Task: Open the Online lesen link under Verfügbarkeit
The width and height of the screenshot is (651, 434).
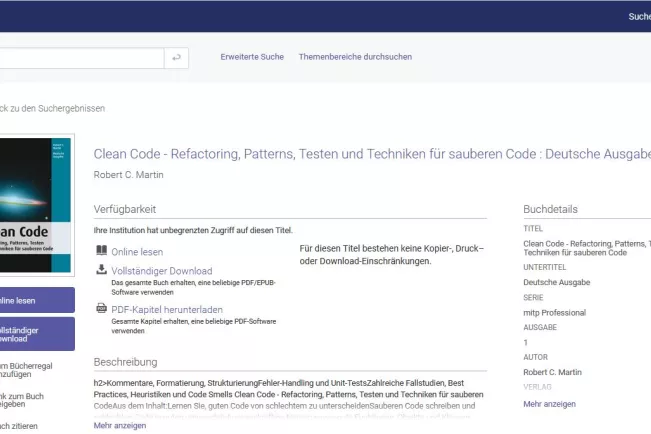Action: coord(137,252)
